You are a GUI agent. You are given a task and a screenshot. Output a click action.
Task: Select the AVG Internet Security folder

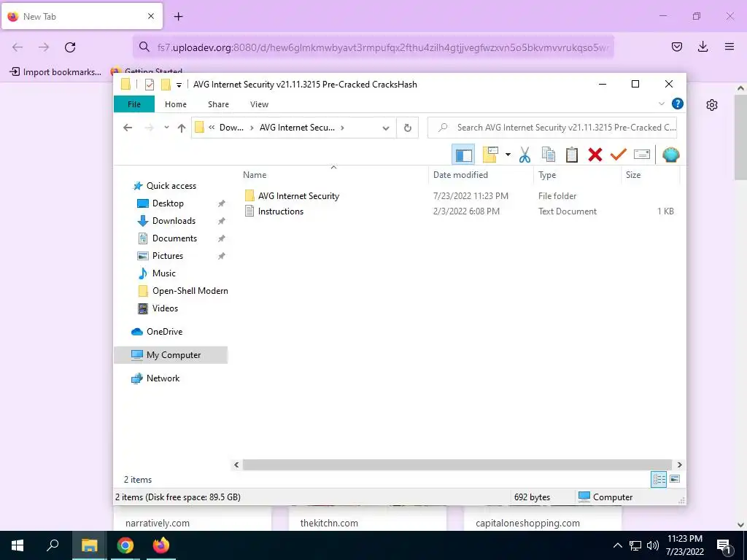point(298,195)
